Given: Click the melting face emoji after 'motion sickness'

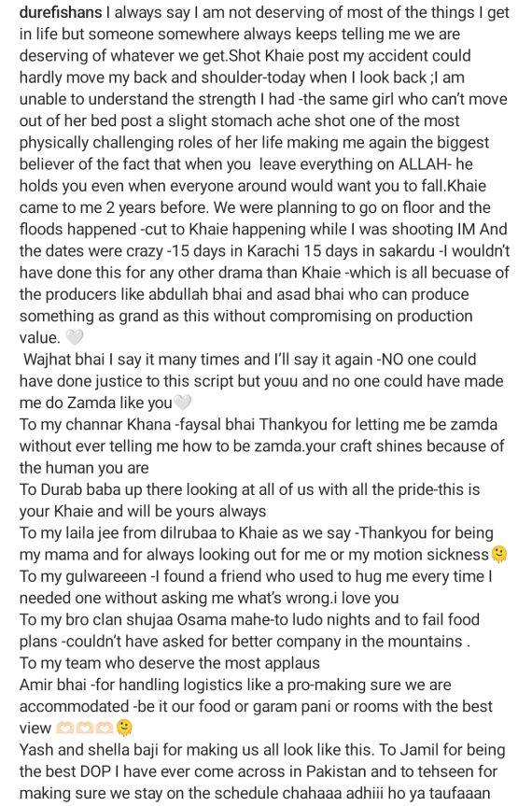Looking at the screenshot, I should (x=499, y=554).
